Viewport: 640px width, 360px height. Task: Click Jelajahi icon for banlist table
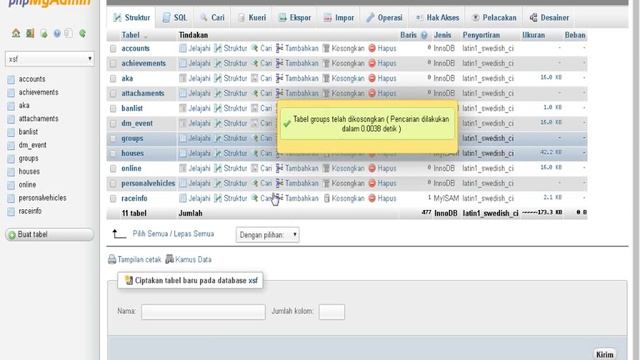point(183,108)
